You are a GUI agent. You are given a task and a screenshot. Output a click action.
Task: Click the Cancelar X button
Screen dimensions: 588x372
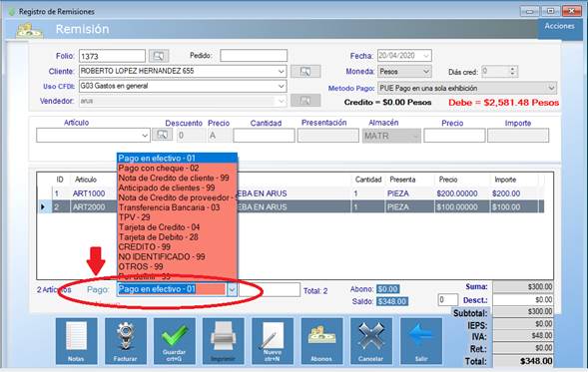click(371, 341)
